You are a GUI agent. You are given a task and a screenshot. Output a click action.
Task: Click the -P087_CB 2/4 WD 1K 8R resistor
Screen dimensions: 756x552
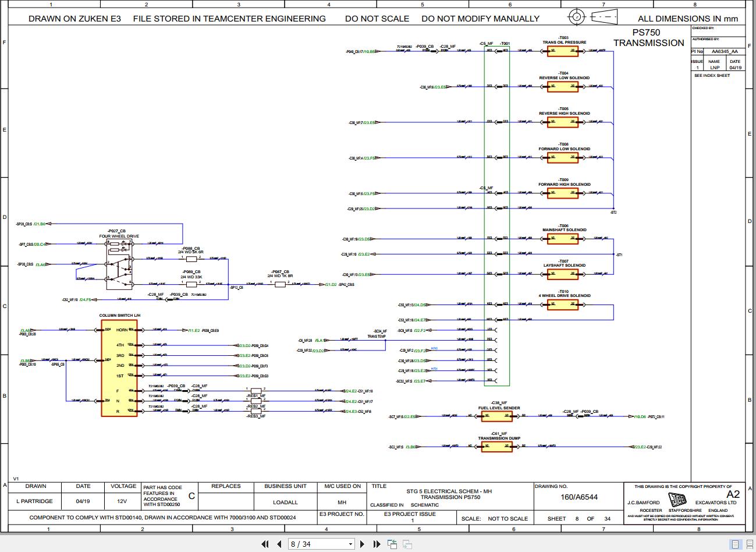(280, 284)
